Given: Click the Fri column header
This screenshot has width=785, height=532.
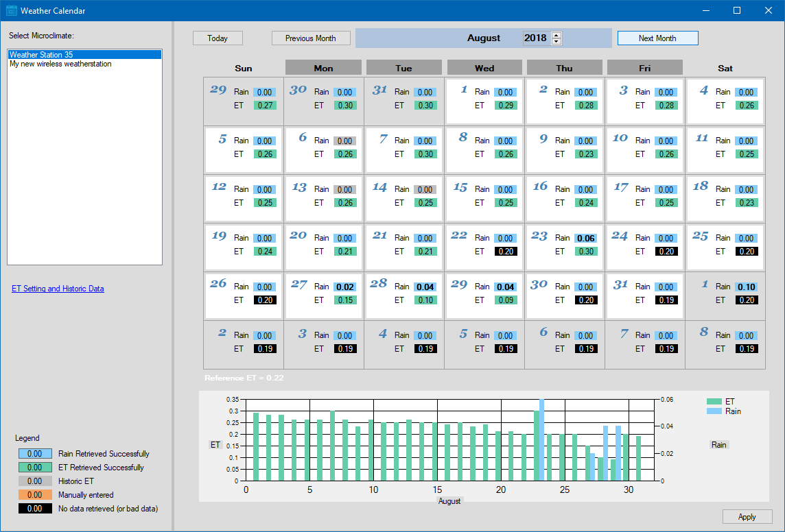Looking at the screenshot, I should point(645,68).
